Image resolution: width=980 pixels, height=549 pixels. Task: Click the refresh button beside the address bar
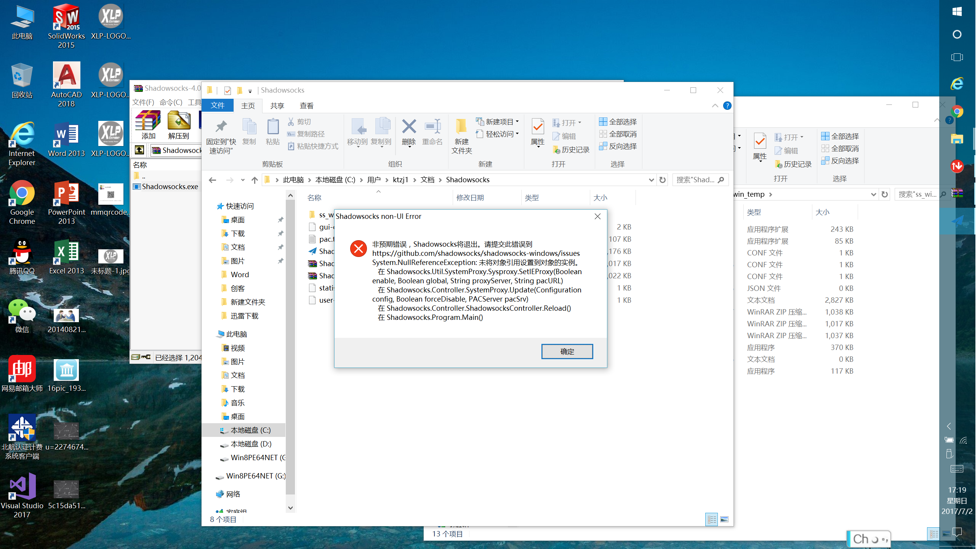click(x=663, y=180)
